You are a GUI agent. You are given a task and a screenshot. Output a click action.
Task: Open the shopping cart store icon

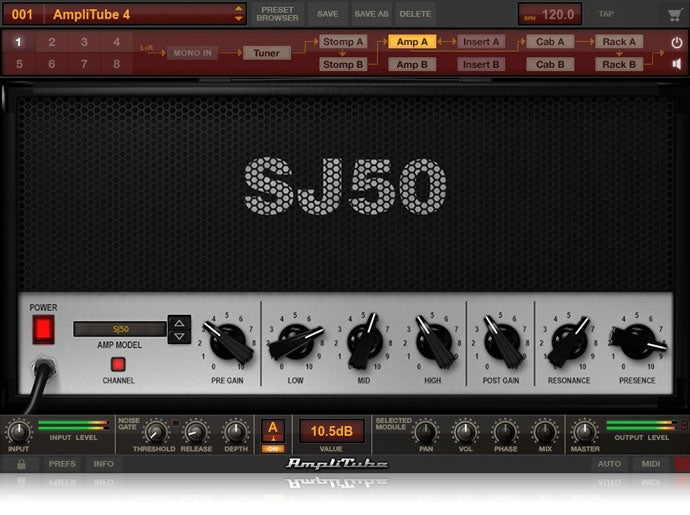pyautogui.click(x=674, y=15)
